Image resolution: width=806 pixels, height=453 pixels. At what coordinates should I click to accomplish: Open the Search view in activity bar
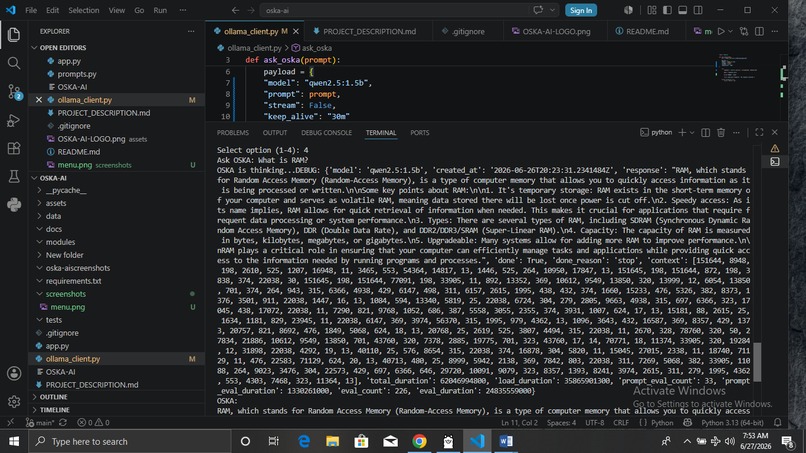tap(14, 63)
